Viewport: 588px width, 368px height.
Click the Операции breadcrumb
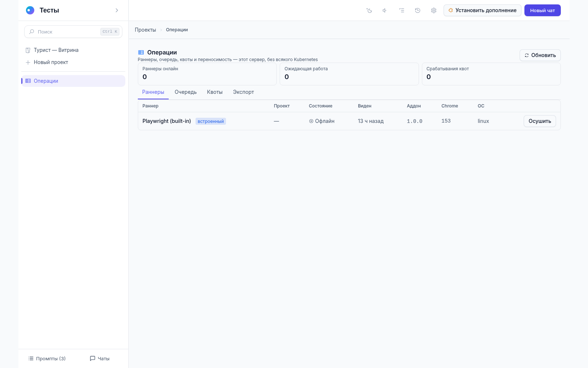tap(177, 30)
